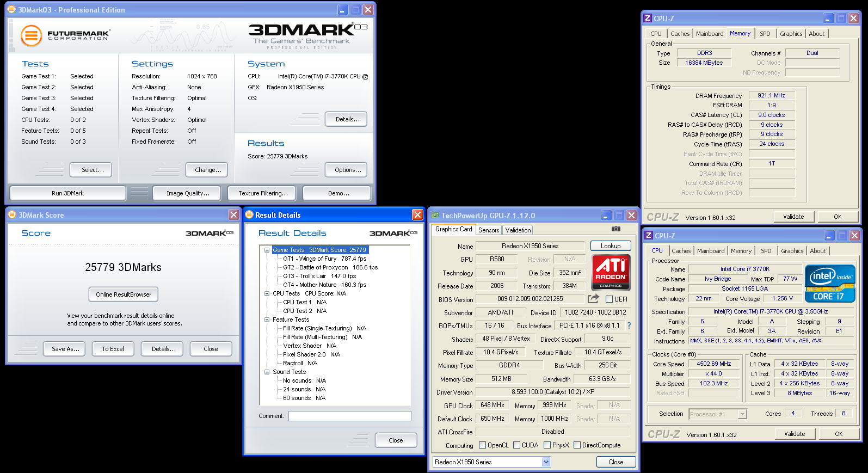Toggle the DirectCompute checkbox

tap(577, 445)
